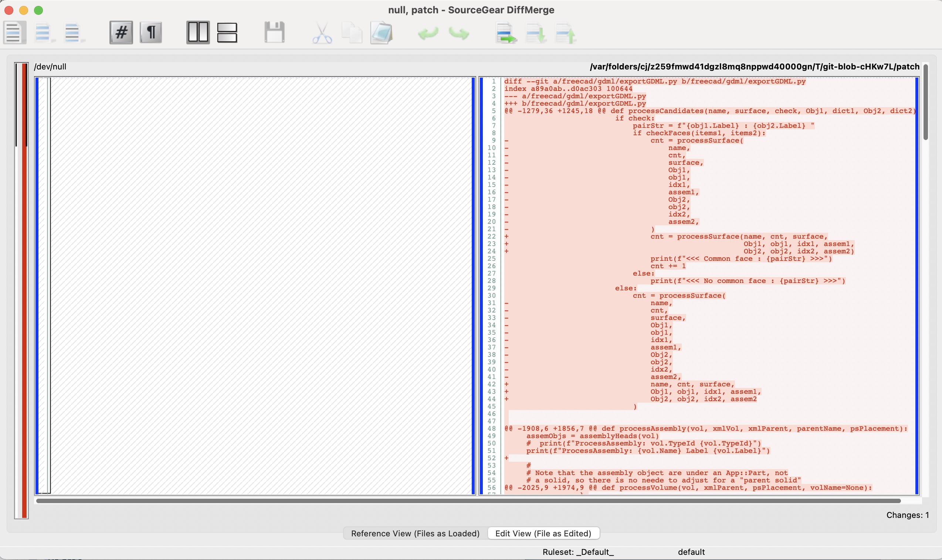Click the Paste clipboard icon
Viewport: 942px width, 560px height.
click(x=382, y=33)
